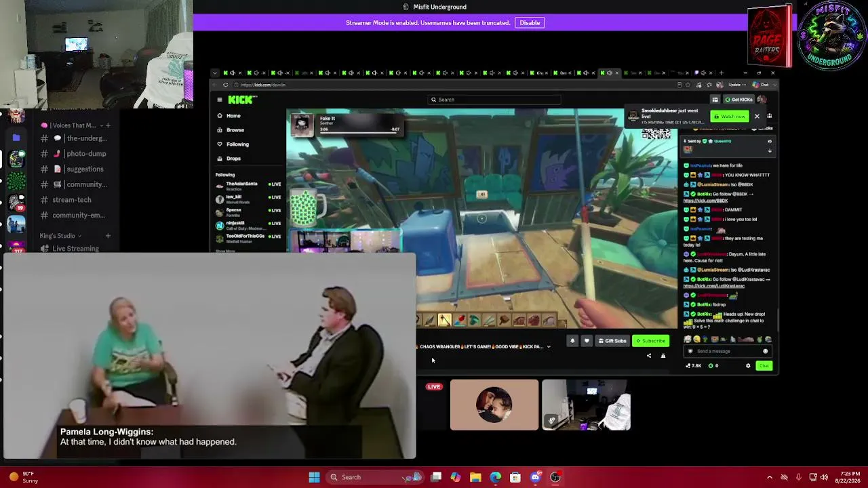The width and height of the screenshot is (868, 488).
Task: Open the kick.com/LudiKrastavac chat link
Action: click(x=715, y=286)
